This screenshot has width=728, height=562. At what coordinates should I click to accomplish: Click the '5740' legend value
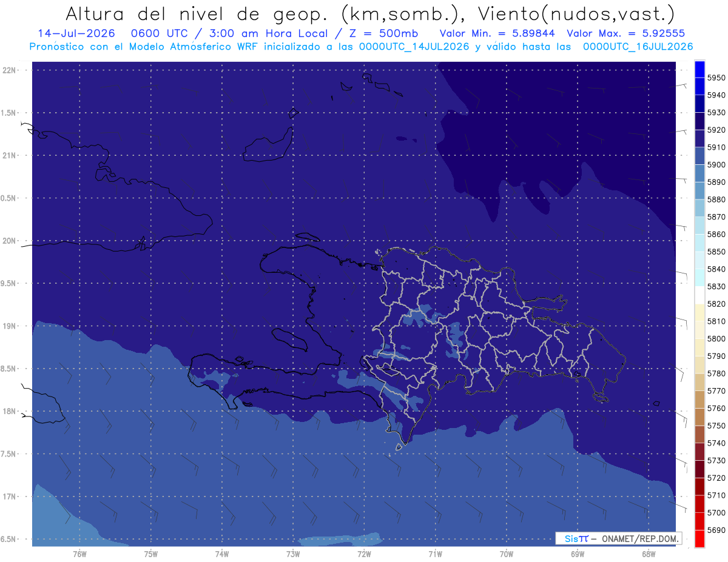[x=716, y=443]
